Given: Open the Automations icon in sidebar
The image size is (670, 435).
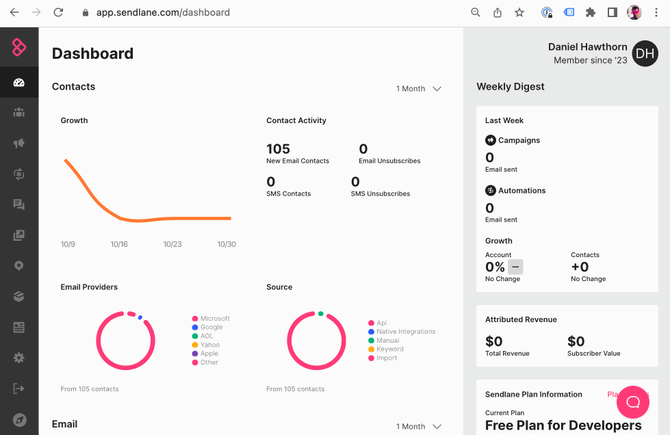Looking at the screenshot, I should point(19,174).
